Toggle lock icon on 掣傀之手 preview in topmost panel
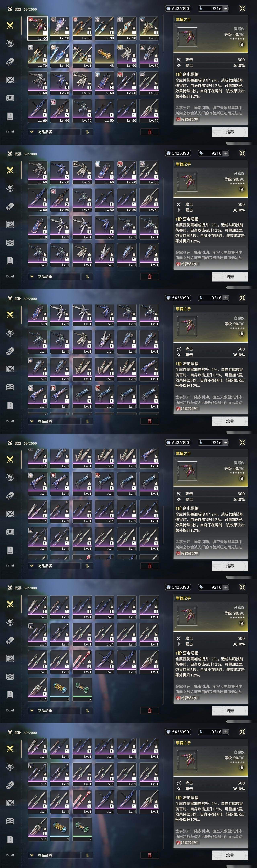The width and height of the screenshot is (257, 868). 242,44
